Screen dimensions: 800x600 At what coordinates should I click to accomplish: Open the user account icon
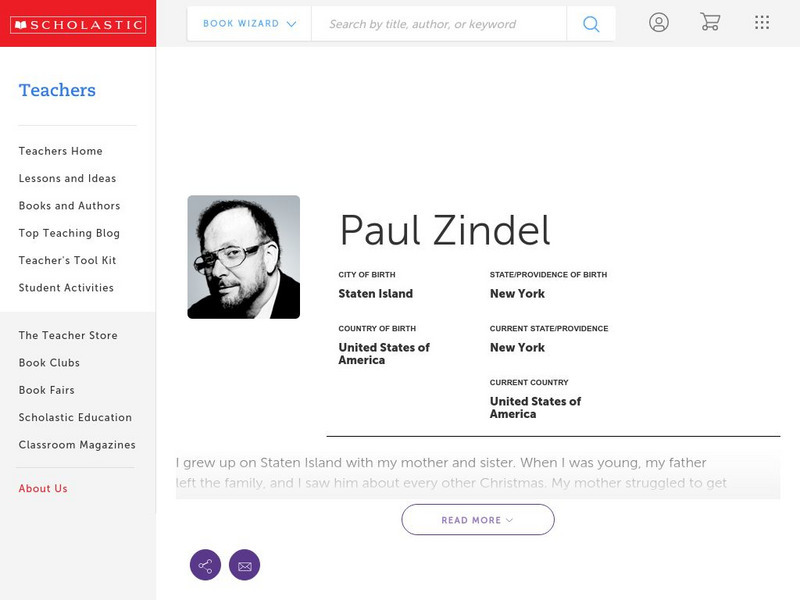(658, 23)
